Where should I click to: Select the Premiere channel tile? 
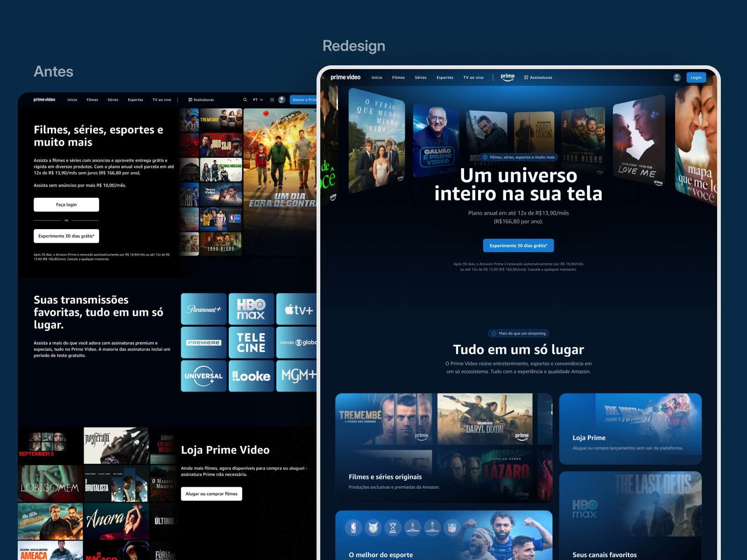204,343
